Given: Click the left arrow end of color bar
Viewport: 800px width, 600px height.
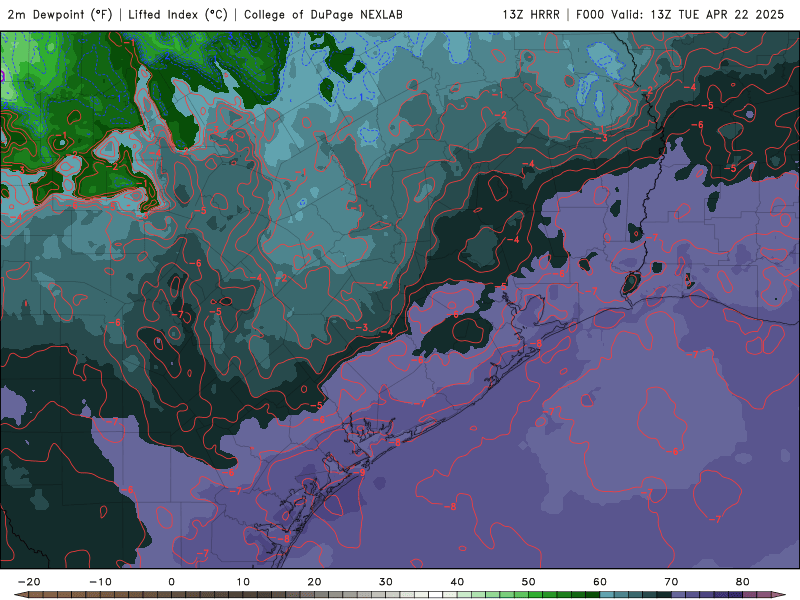Looking at the screenshot, I should click(20, 595).
